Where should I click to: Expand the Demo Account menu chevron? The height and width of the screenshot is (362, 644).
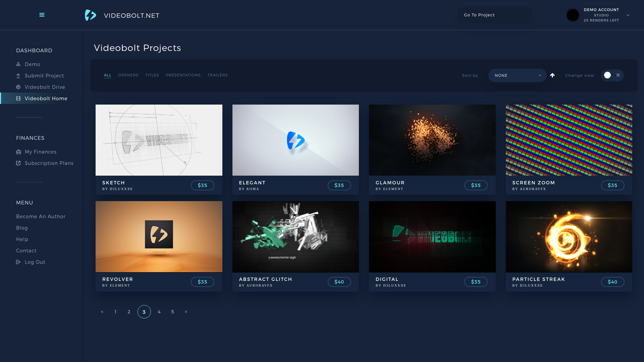(628, 15)
